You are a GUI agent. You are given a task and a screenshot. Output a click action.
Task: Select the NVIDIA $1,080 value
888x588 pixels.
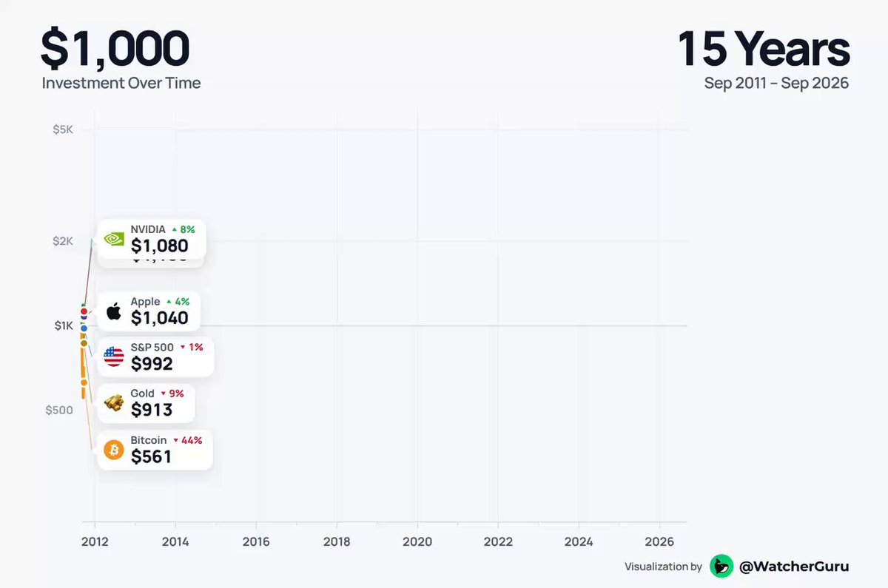[x=159, y=246]
